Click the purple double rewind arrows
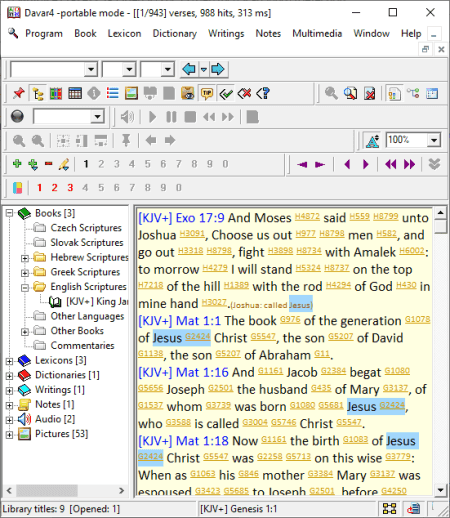This screenshot has width=450, height=518. pos(391,164)
